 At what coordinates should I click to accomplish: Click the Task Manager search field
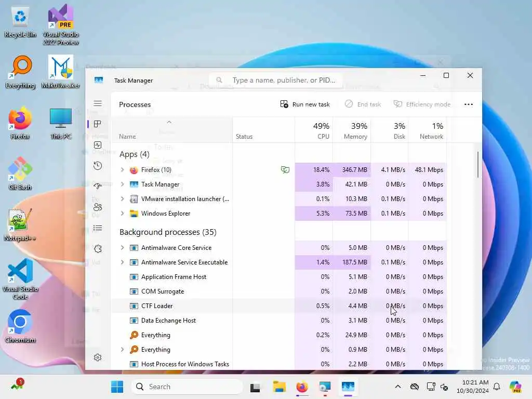click(x=275, y=80)
